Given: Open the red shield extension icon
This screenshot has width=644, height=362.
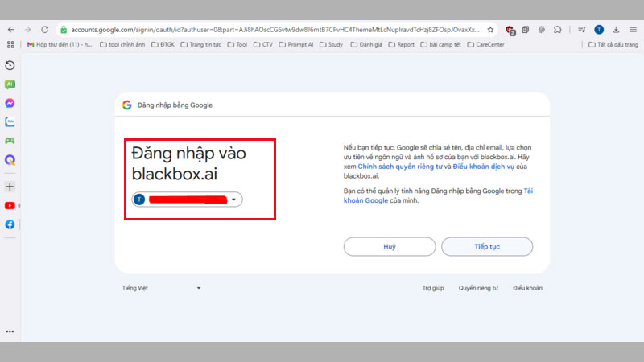Looking at the screenshot, I should coord(510,30).
